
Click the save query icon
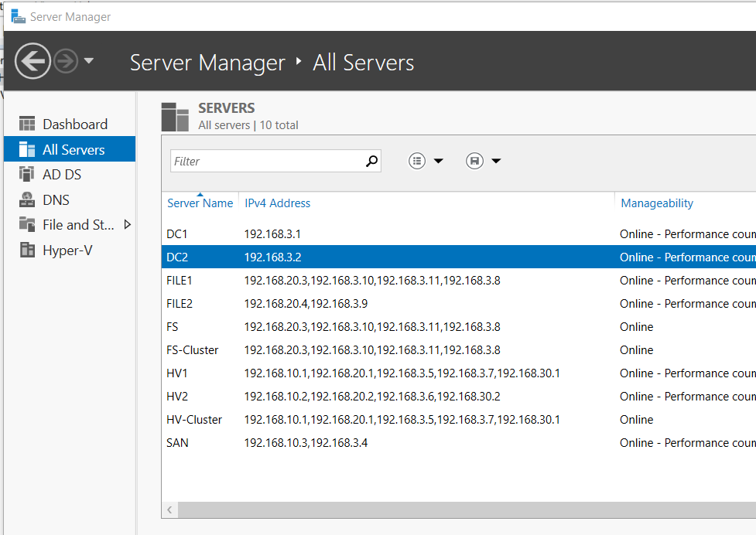click(x=474, y=161)
